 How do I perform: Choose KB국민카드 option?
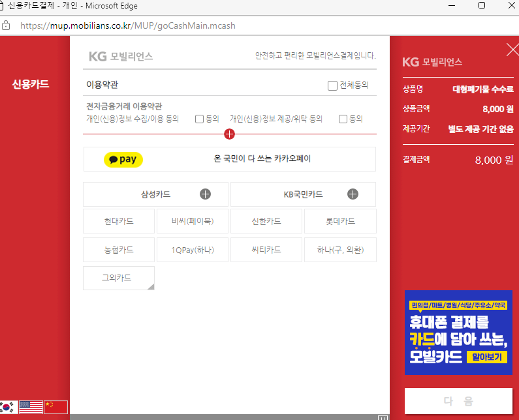click(x=303, y=194)
